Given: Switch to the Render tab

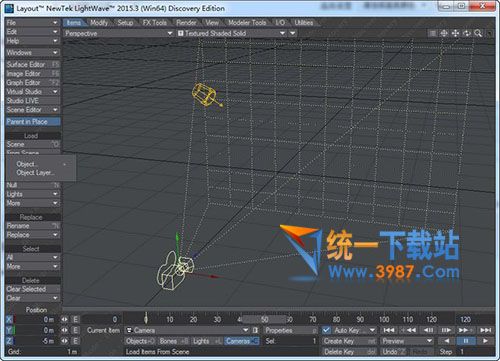Looking at the screenshot, I should [x=186, y=23].
